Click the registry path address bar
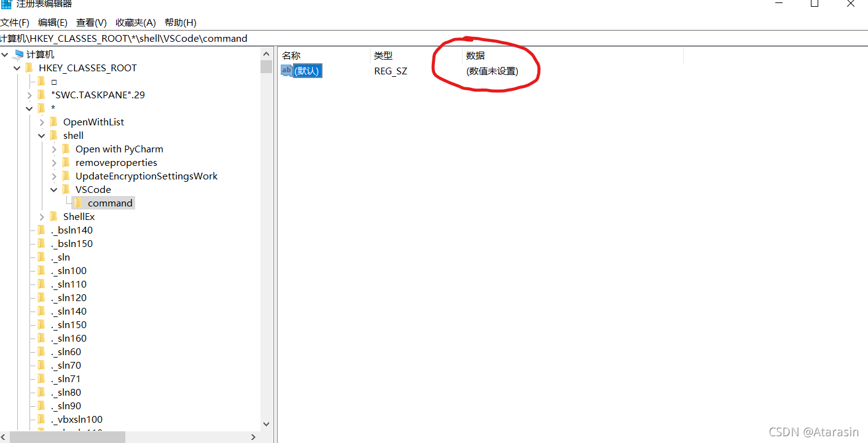This screenshot has width=868, height=443. [x=434, y=38]
